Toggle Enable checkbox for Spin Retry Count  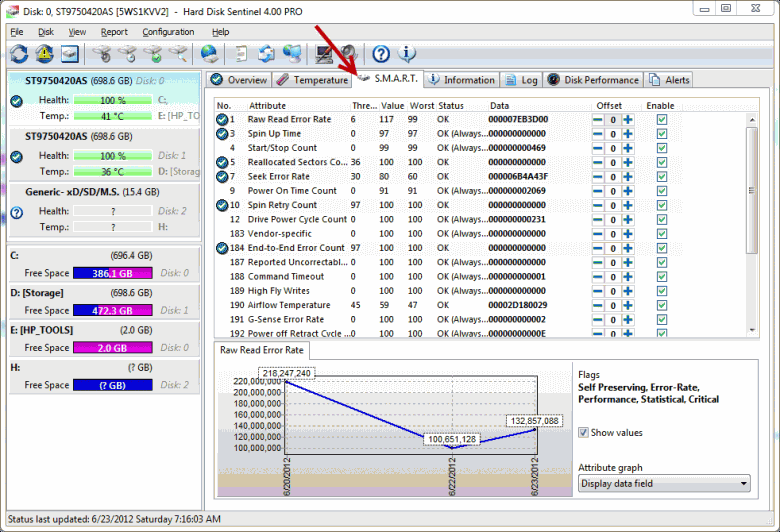point(662,205)
